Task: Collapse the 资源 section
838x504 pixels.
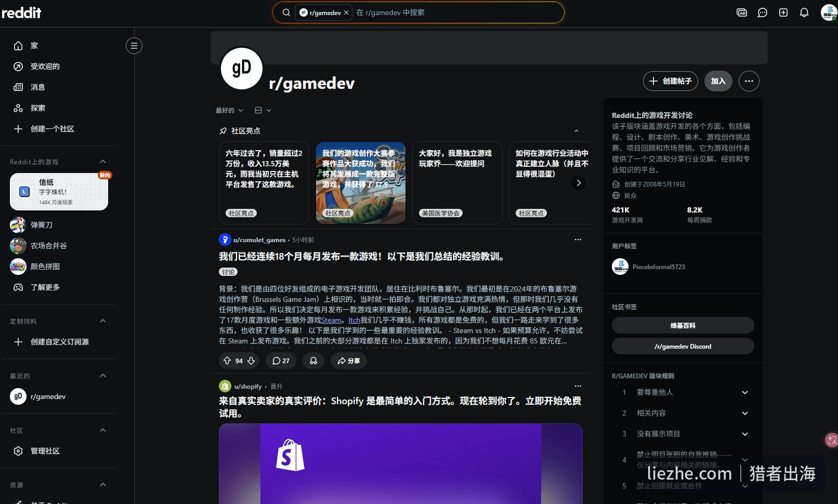Action: coord(103,485)
